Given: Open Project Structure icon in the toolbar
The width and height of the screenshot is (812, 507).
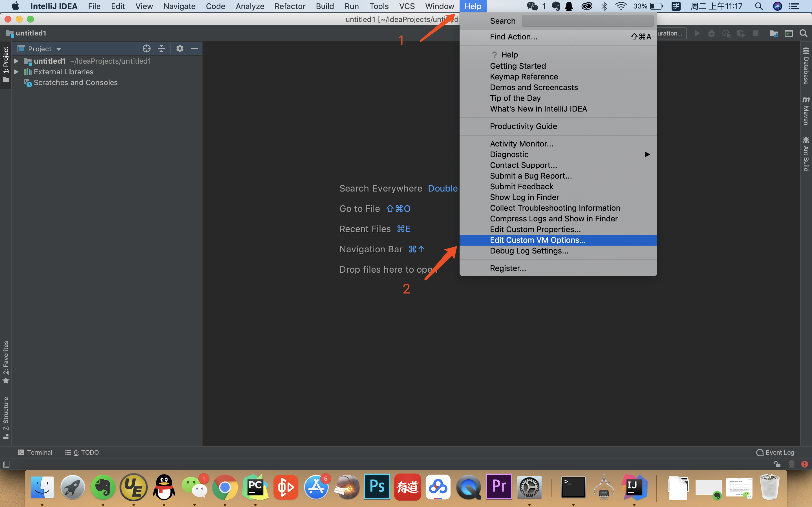Looking at the screenshot, I should pyautogui.click(x=774, y=33).
